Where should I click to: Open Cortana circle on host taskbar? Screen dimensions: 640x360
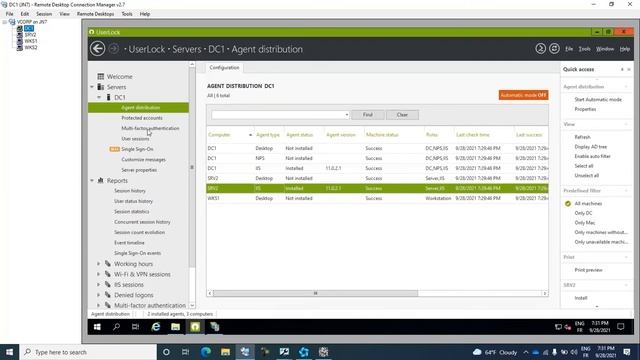point(166,352)
